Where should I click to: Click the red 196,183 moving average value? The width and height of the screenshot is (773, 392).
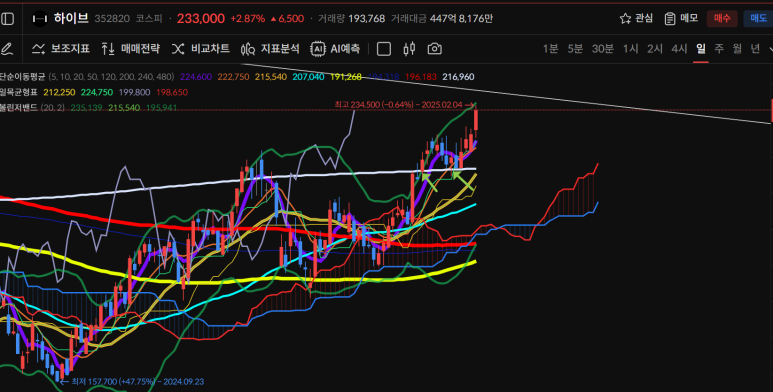point(421,77)
